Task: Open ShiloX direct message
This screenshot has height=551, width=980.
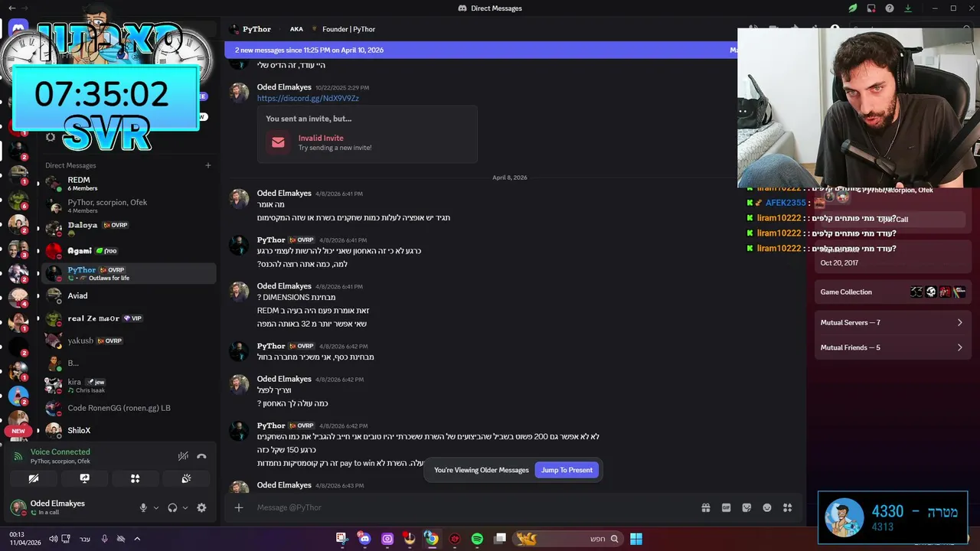Action: tap(129, 430)
